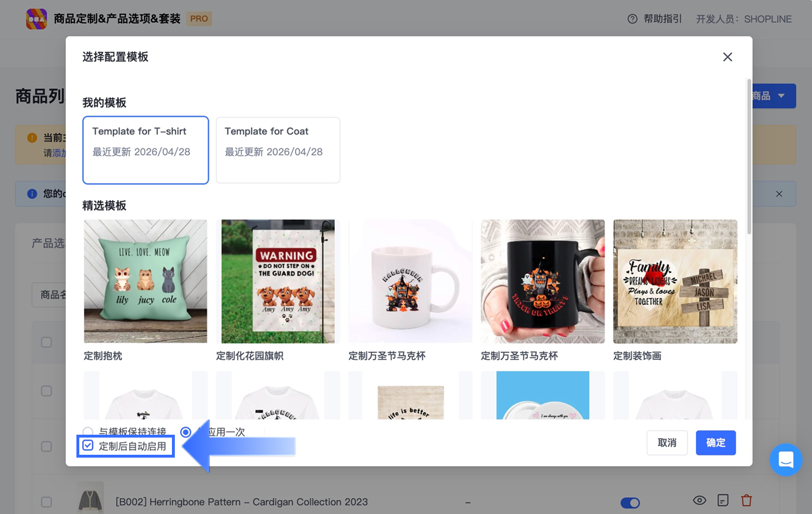Screen dimensions: 812x514
Task: Dismiss the blue info banner
Action: tap(779, 193)
